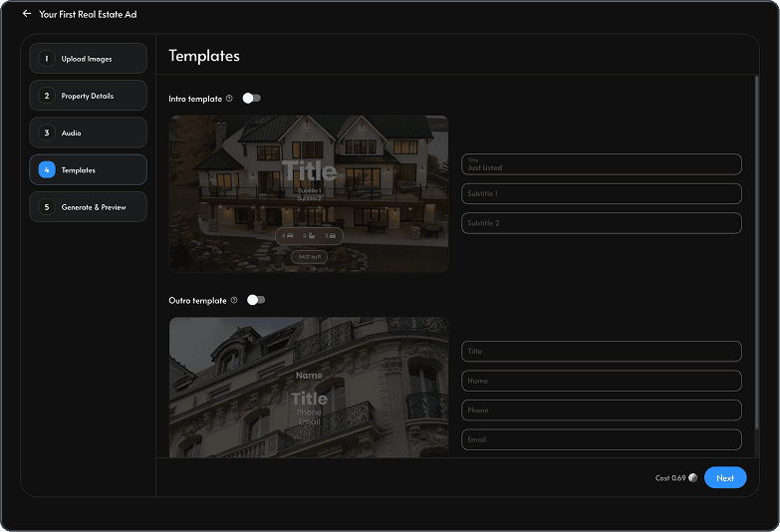Open the Intro template help icon
780x532 pixels.
pyautogui.click(x=229, y=99)
